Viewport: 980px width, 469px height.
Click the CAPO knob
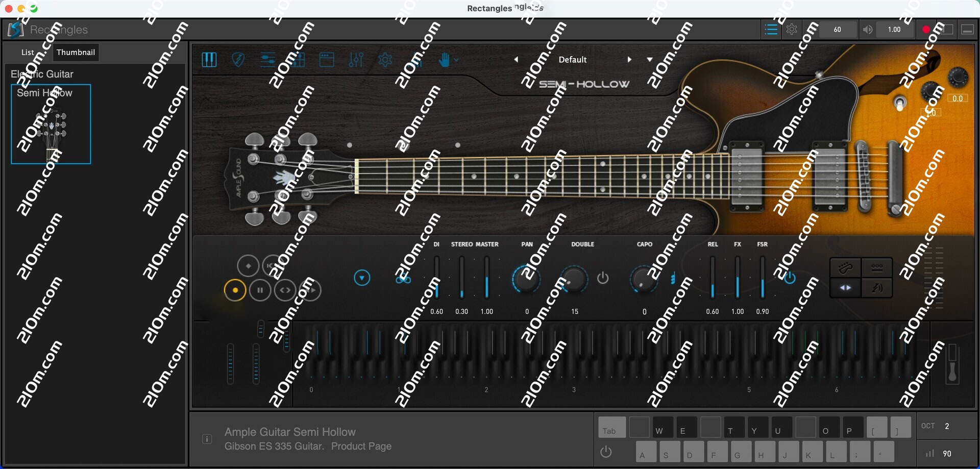[x=644, y=279]
